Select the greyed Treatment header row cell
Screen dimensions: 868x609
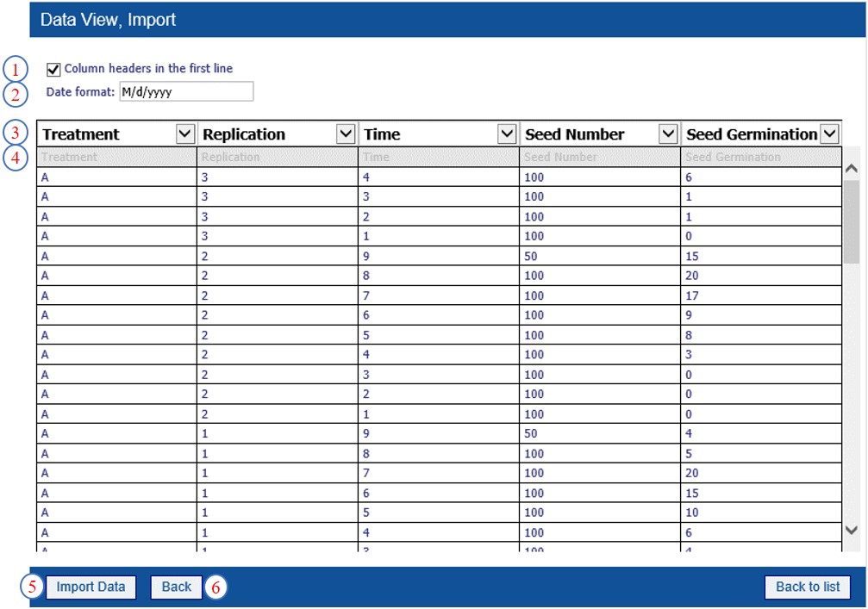(116, 158)
